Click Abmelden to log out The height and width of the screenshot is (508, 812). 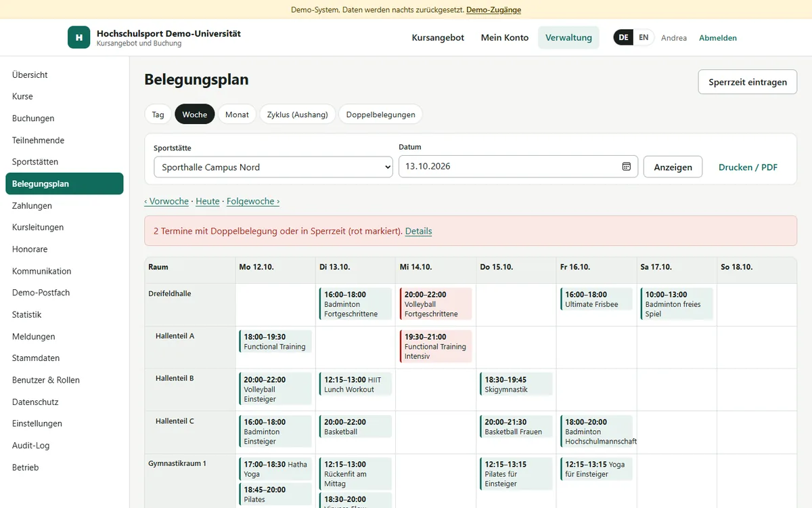coord(718,38)
